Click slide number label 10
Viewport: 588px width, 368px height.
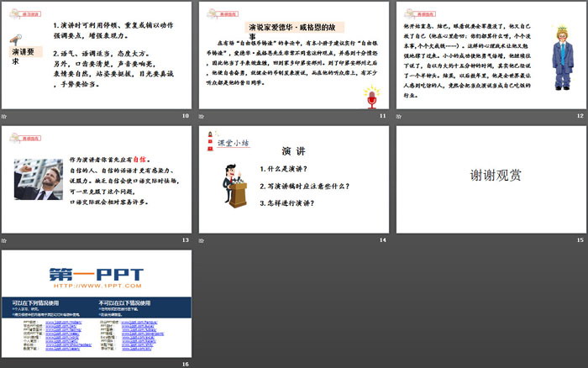pyautogui.click(x=186, y=116)
